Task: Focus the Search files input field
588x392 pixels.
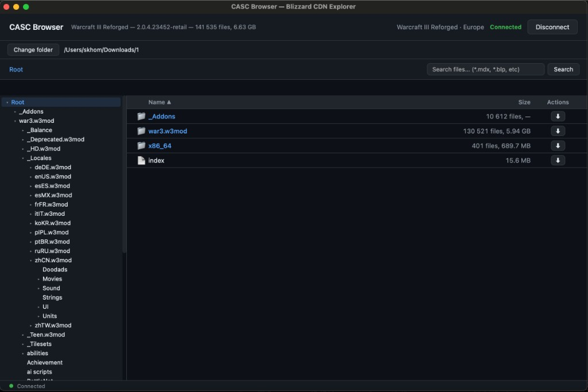Action: click(485, 69)
